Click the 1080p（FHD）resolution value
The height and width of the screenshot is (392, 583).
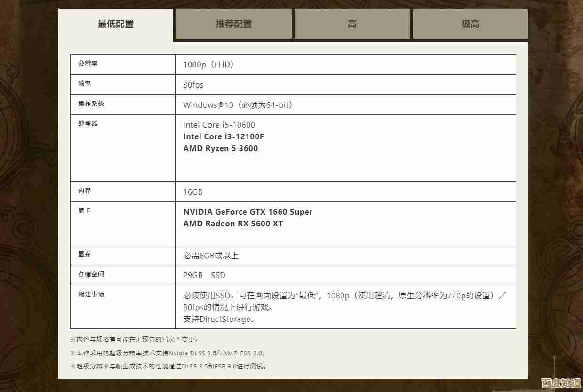(208, 64)
